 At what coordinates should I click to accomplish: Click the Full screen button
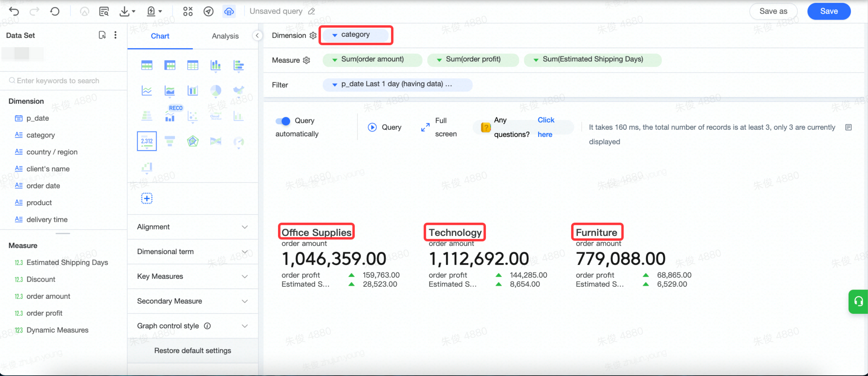pyautogui.click(x=439, y=127)
